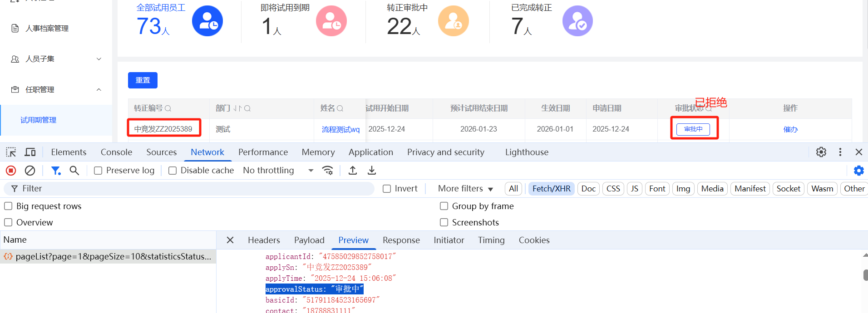Open DevTools settings gear
This screenshot has height=313, width=868.
[821, 152]
